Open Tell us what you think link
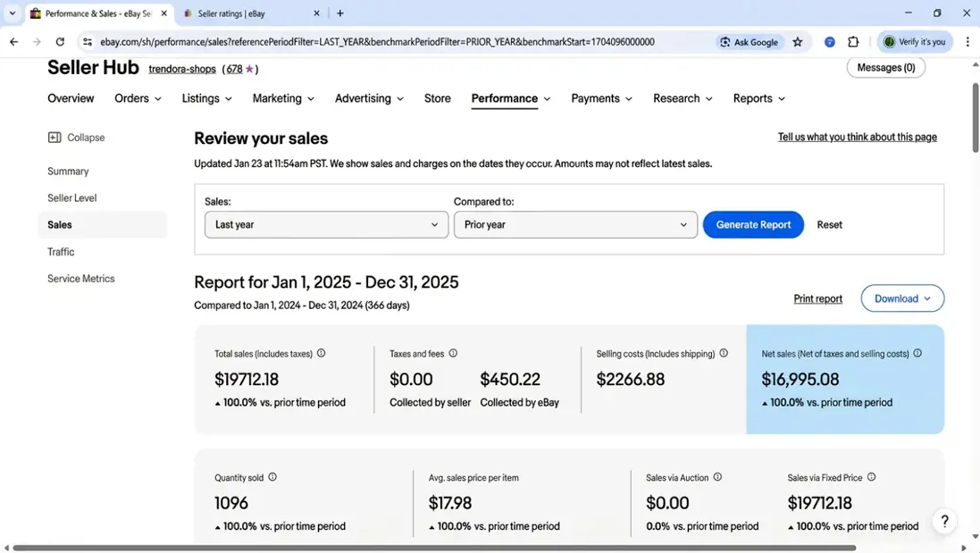 pyautogui.click(x=857, y=137)
